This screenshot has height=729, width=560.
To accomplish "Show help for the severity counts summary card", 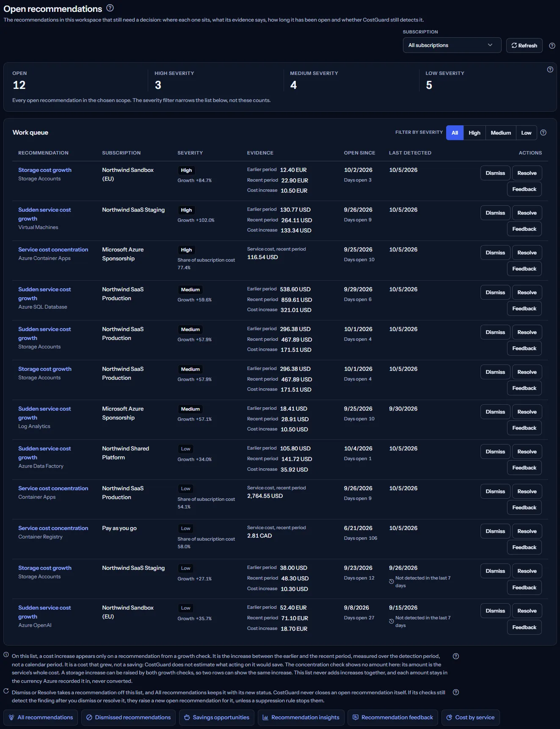I will [x=550, y=70].
